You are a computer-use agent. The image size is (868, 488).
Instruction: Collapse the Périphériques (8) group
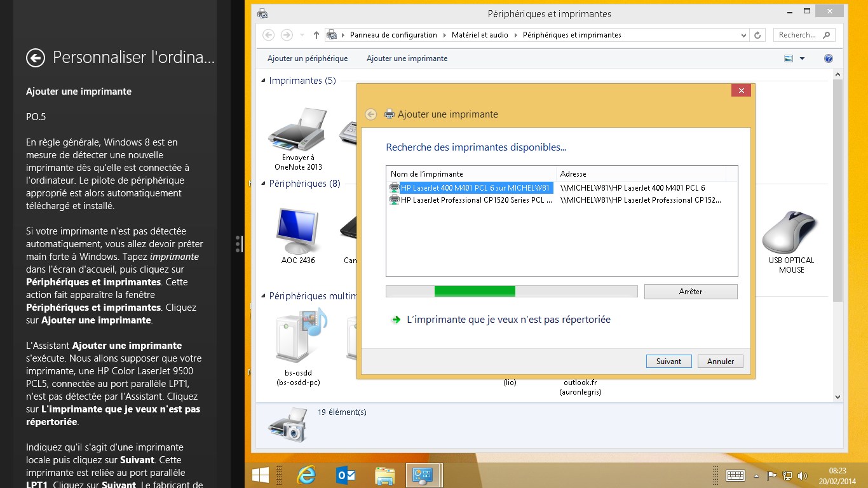pyautogui.click(x=264, y=184)
